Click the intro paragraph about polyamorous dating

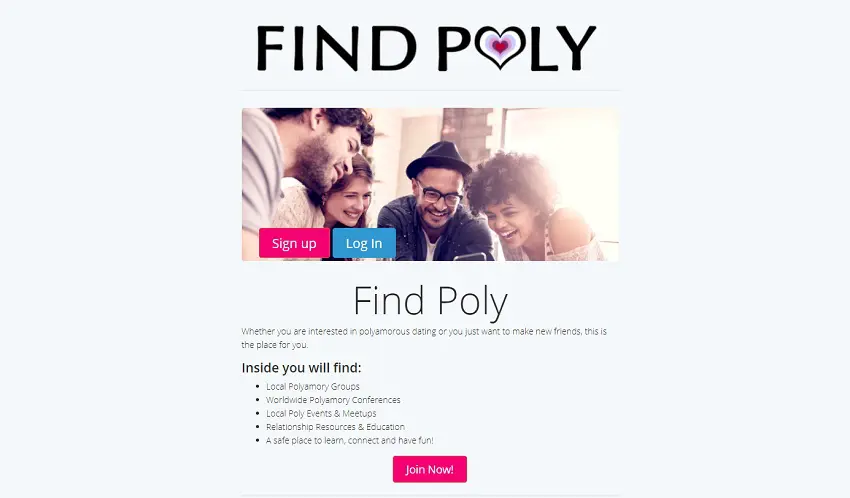coord(424,338)
